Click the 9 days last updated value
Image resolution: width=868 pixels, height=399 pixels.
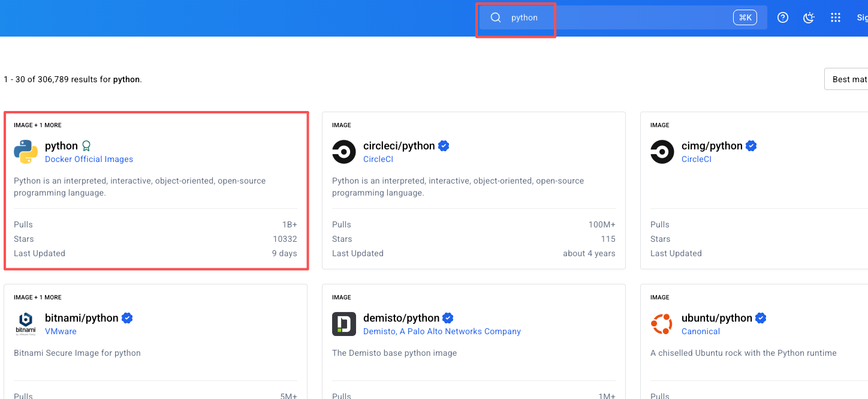(284, 253)
